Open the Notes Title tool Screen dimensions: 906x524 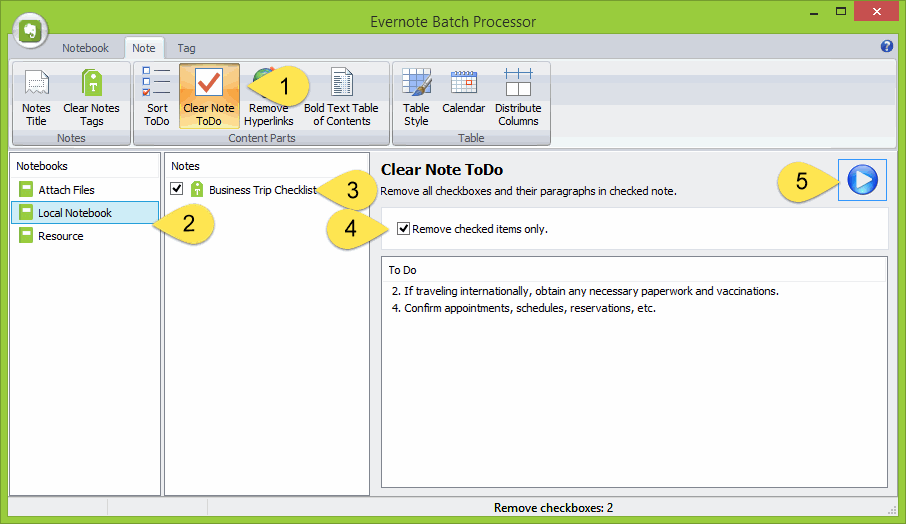(36, 97)
